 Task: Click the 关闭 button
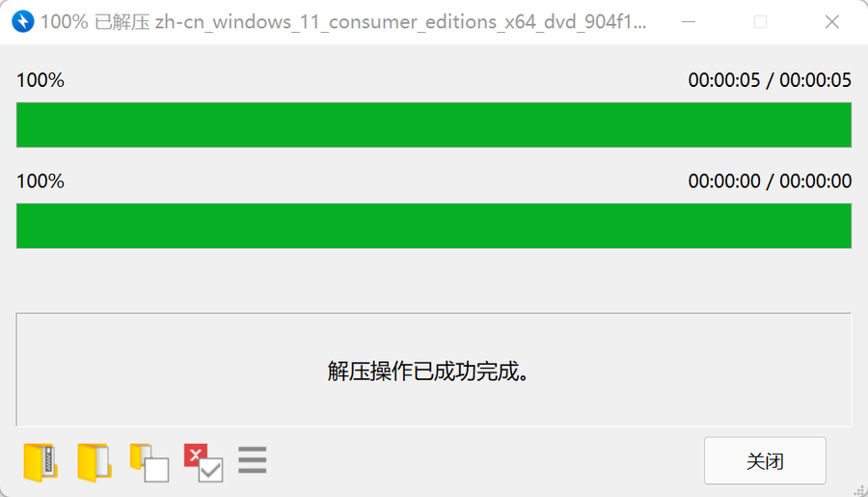click(765, 461)
